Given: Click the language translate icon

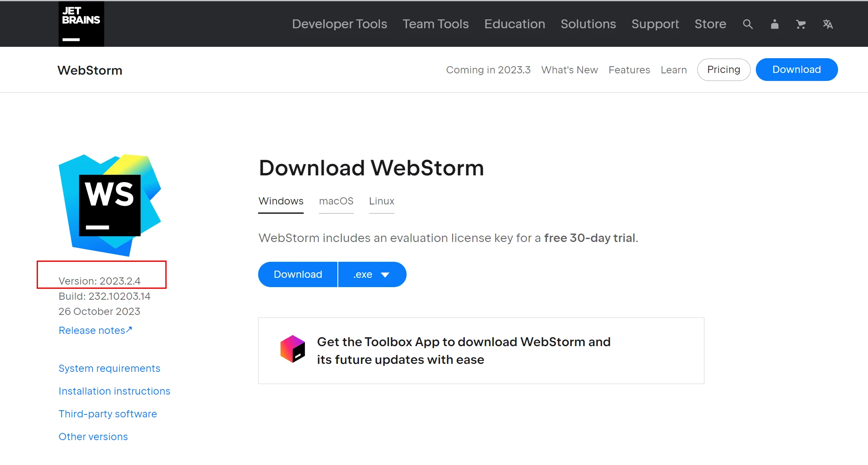Looking at the screenshot, I should coord(828,24).
